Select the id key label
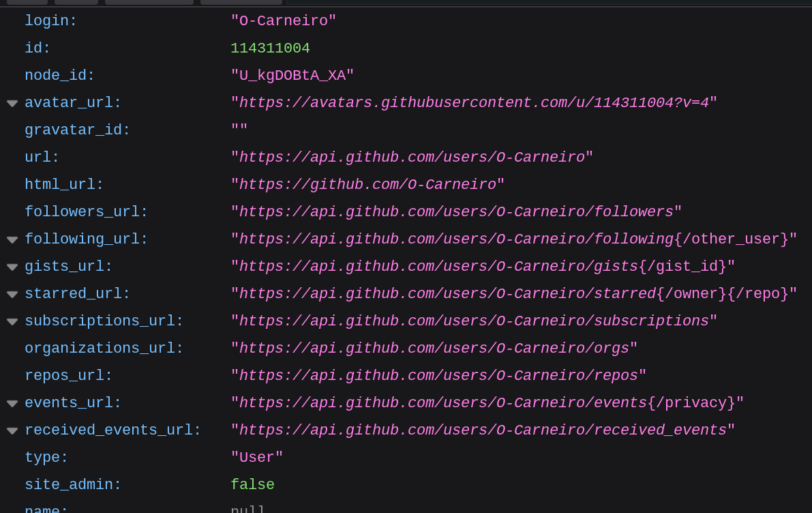The height and width of the screenshot is (513, 812). click(37, 48)
